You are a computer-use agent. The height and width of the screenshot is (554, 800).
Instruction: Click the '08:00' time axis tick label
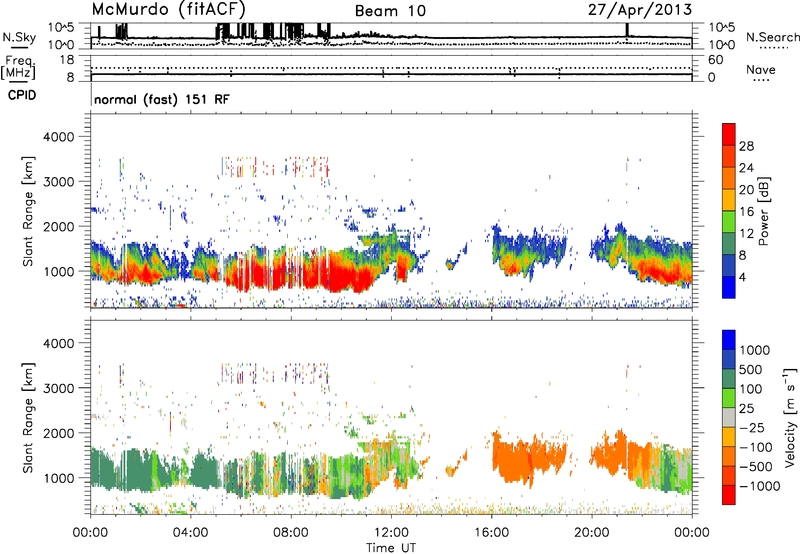click(291, 533)
